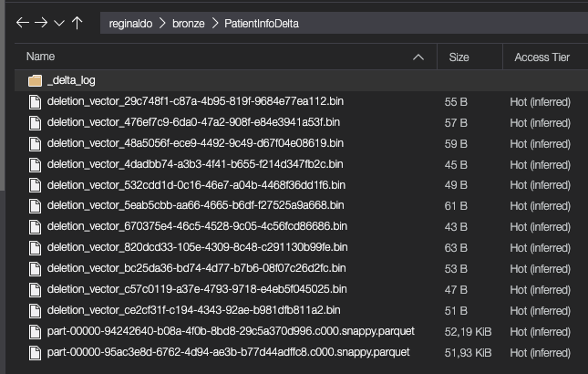This screenshot has width=588, height=374.
Task: Click the 57 B size cell
Action: pyautogui.click(x=456, y=123)
